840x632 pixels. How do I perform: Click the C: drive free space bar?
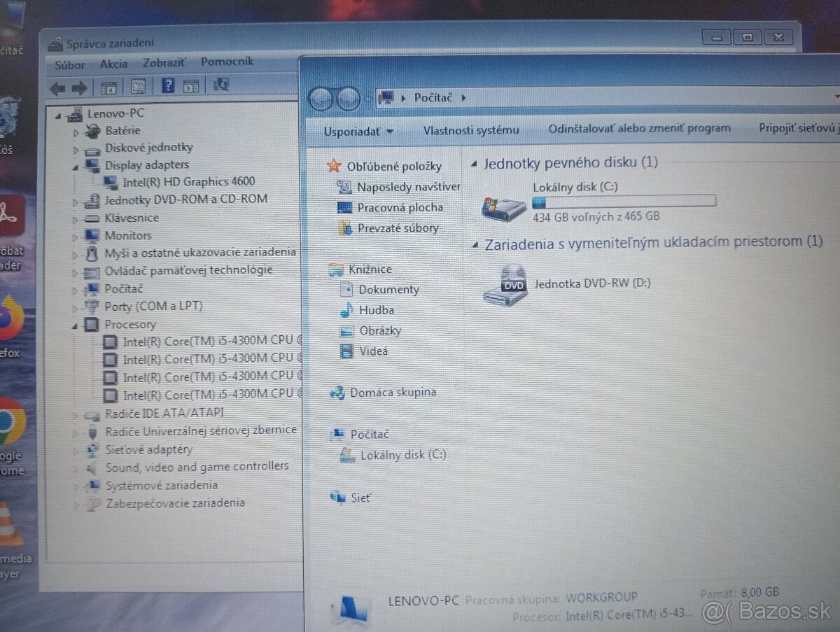point(623,201)
